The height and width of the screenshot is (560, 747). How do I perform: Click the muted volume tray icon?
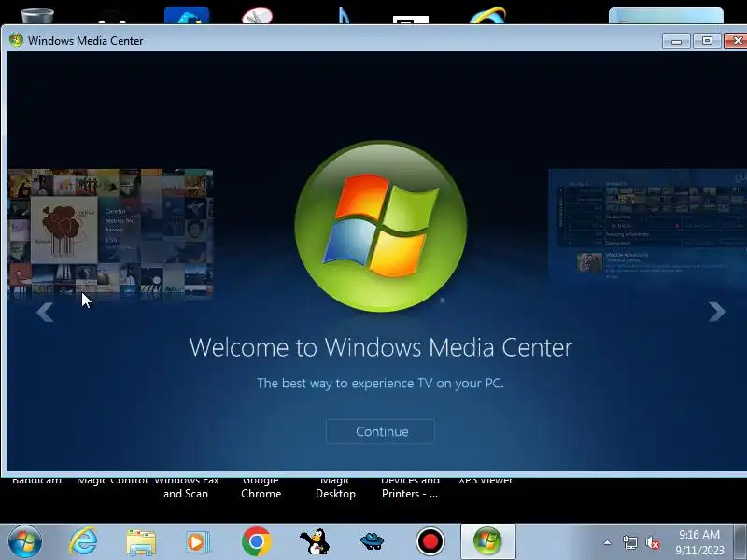point(652,543)
